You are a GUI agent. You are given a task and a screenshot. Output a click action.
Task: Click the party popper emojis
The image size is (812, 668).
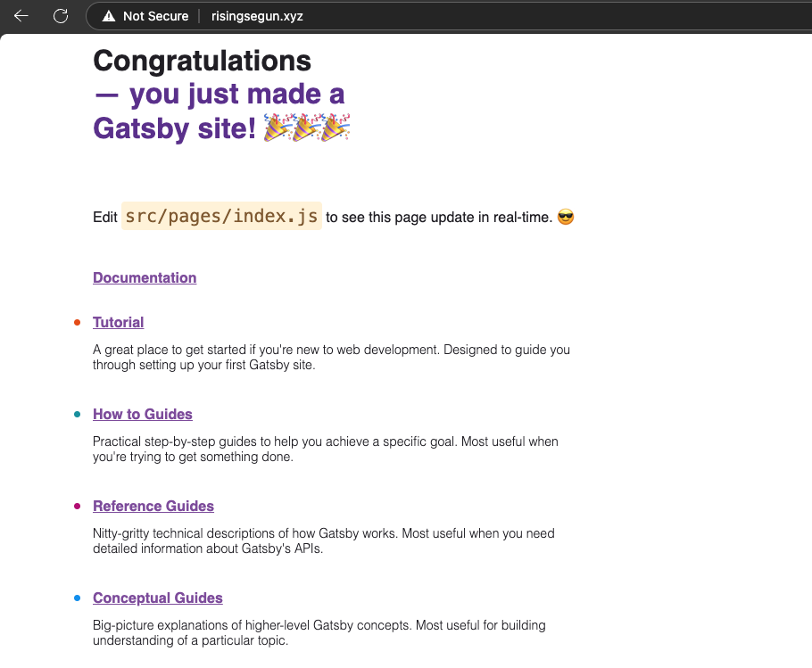point(307,128)
